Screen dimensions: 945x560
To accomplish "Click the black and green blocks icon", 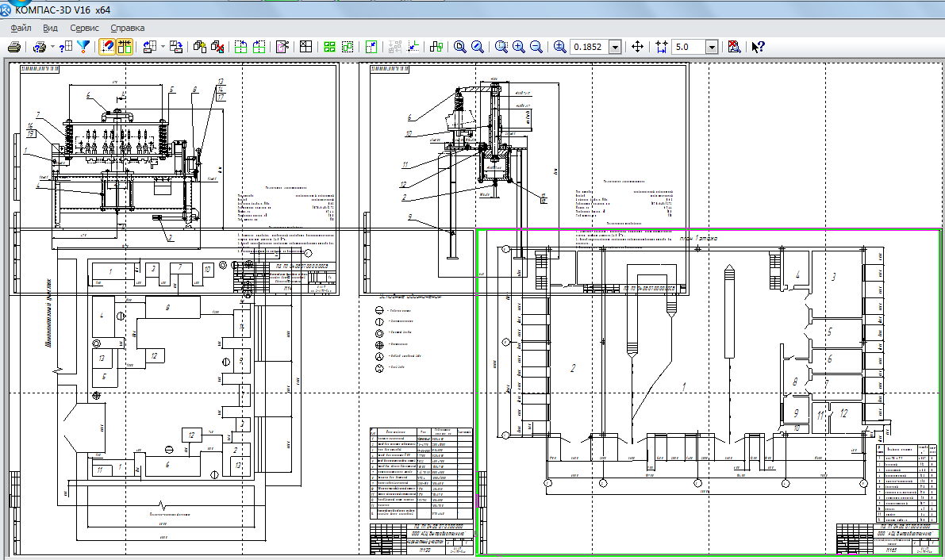I will [x=436, y=47].
